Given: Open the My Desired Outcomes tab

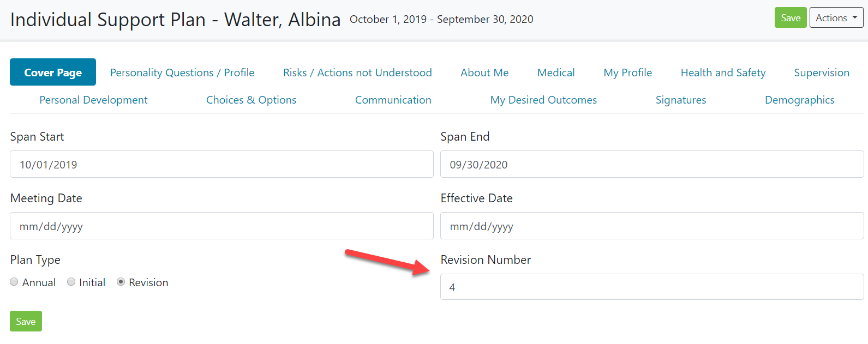Looking at the screenshot, I should tap(543, 100).
